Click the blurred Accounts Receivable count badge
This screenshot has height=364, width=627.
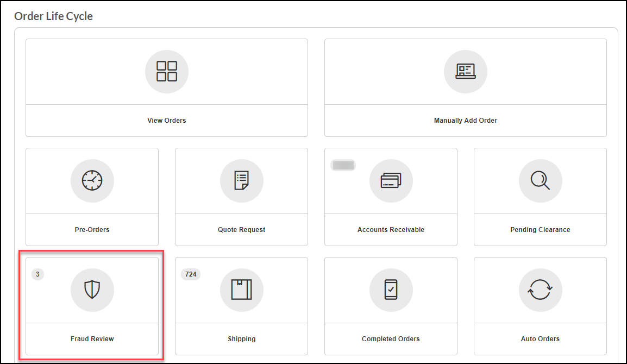click(x=343, y=165)
